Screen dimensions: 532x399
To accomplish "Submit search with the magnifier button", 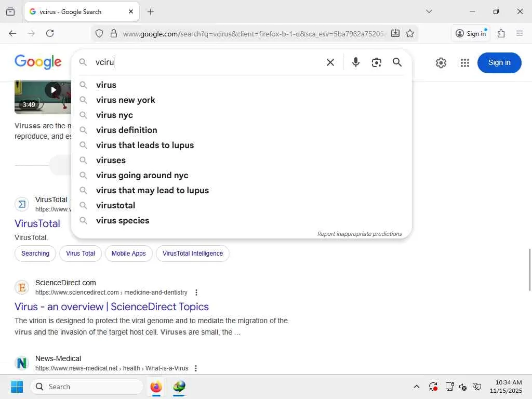I will click(397, 62).
